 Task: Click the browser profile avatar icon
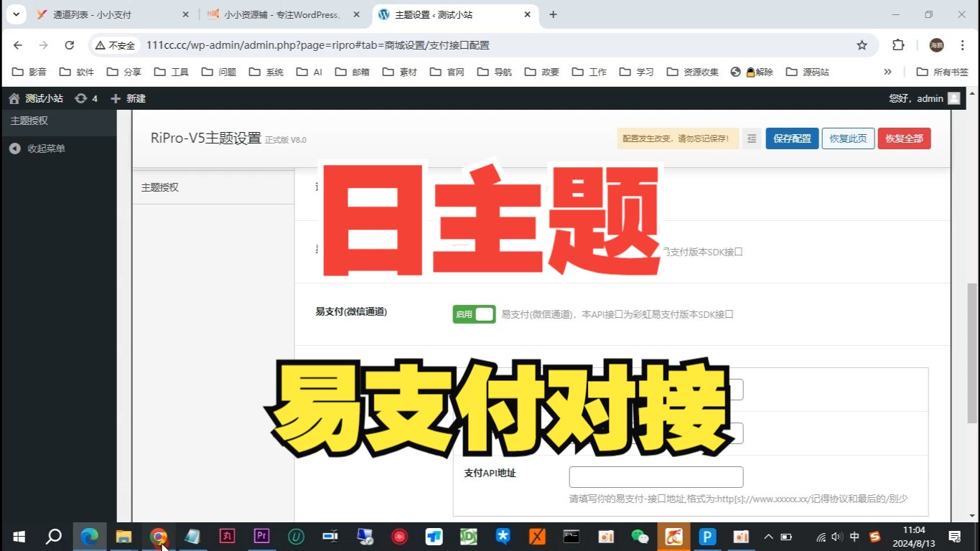[x=935, y=44]
